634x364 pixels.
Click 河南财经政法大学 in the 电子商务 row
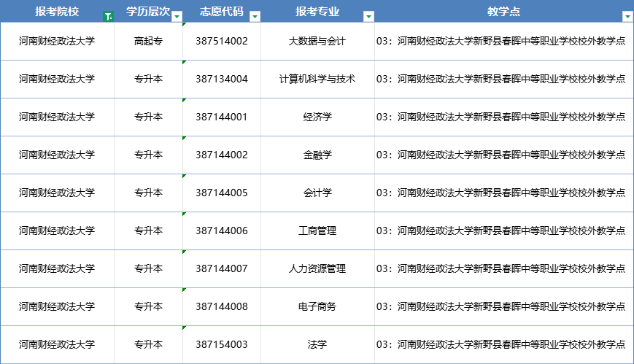pyautogui.click(x=57, y=306)
